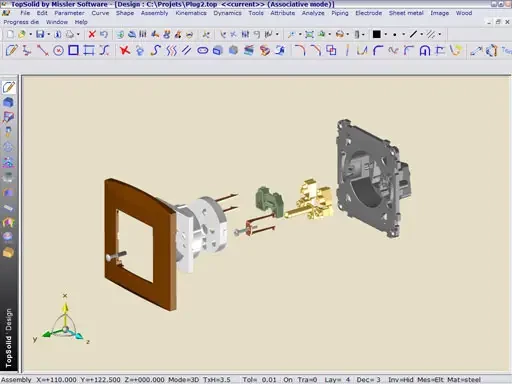Open the Sheet metal menu
This screenshot has height=384, width=512.
pos(406,13)
